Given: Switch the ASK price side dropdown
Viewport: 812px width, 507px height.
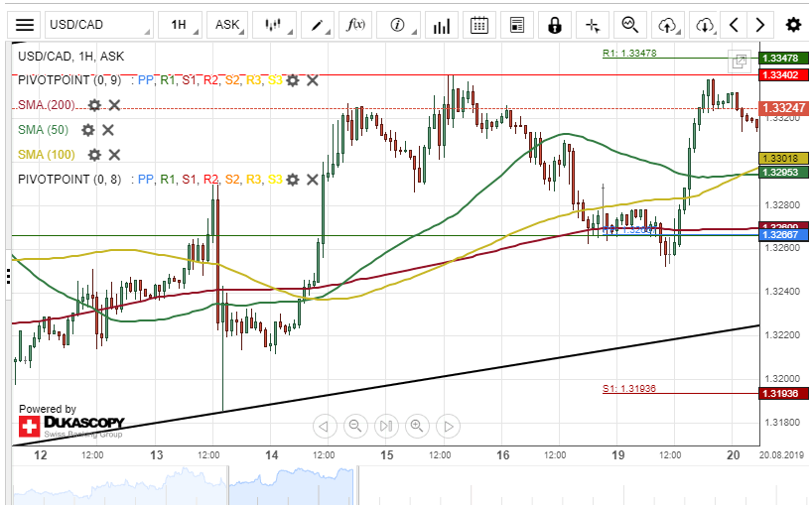Looking at the screenshot, I should (x=227, y=25).
